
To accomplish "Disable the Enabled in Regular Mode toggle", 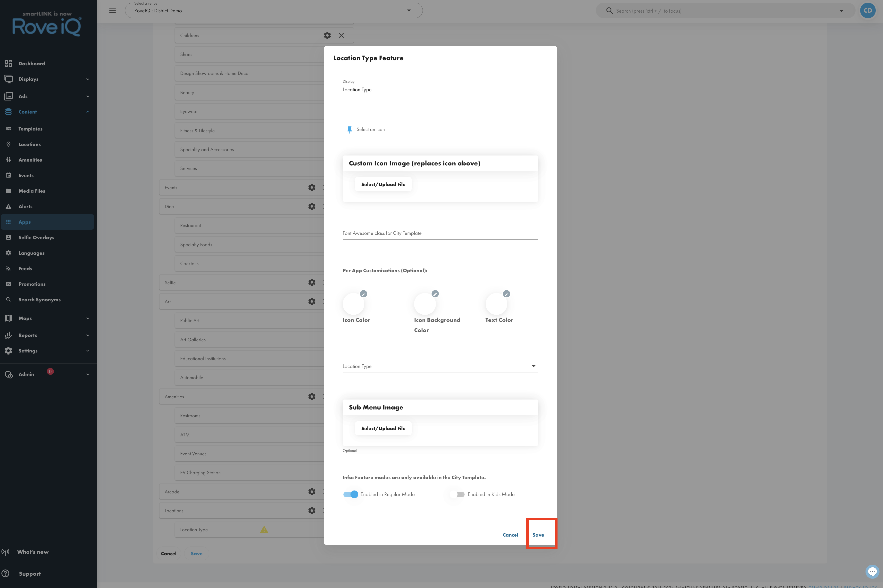I will click(x=351, y=494).
